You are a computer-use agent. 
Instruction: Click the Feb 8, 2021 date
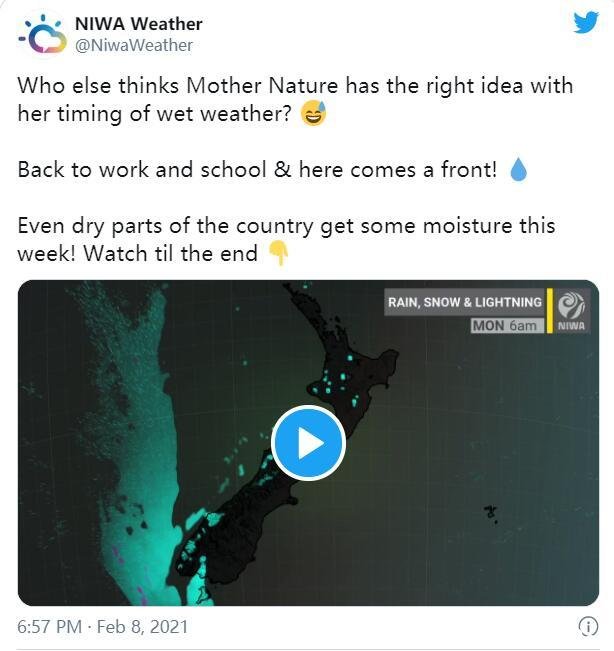click(x=142, y=627)
